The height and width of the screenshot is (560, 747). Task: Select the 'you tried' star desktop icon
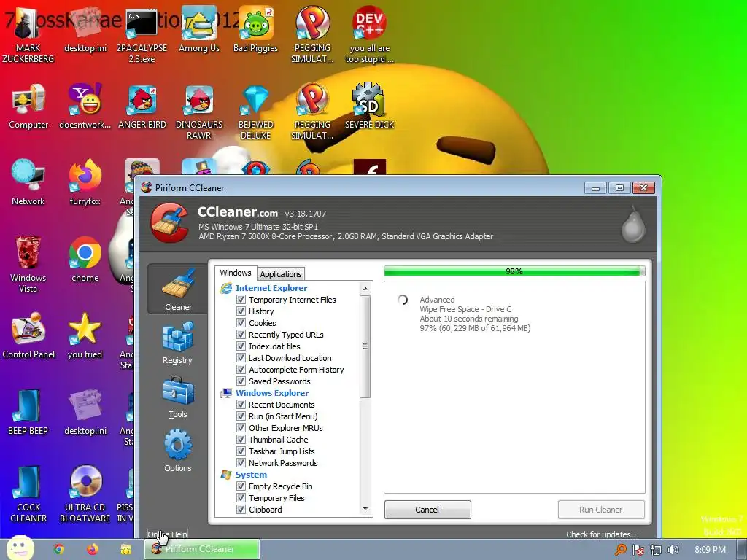tap(85, 335)
